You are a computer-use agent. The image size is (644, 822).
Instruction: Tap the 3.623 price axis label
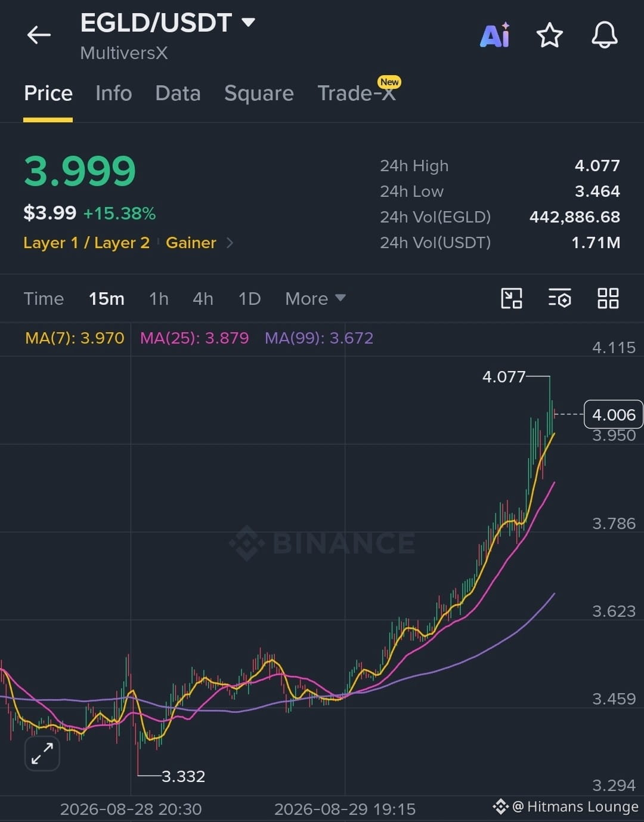tap(614, 611)
